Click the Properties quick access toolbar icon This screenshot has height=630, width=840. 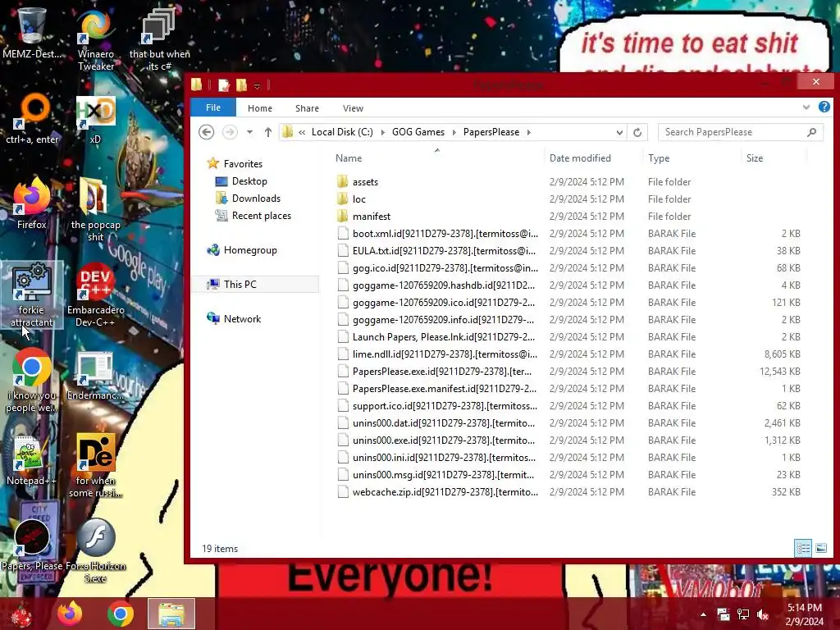(224, 84)
